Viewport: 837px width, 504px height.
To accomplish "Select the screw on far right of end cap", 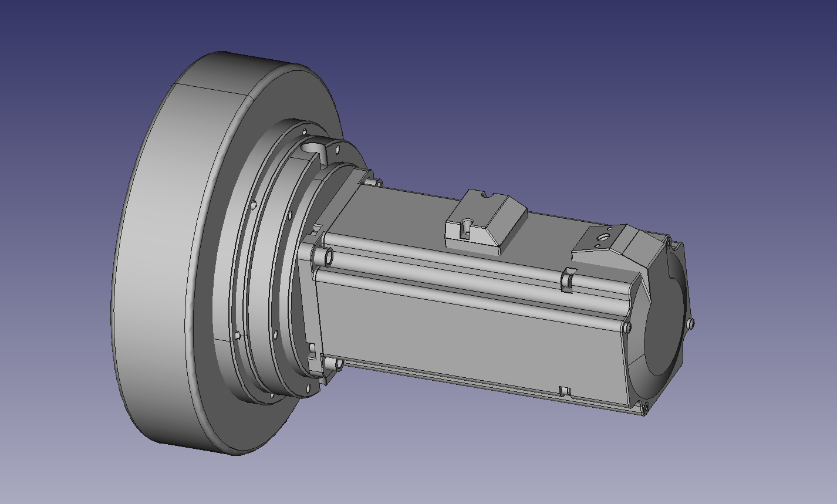I will tap(690, 323).
